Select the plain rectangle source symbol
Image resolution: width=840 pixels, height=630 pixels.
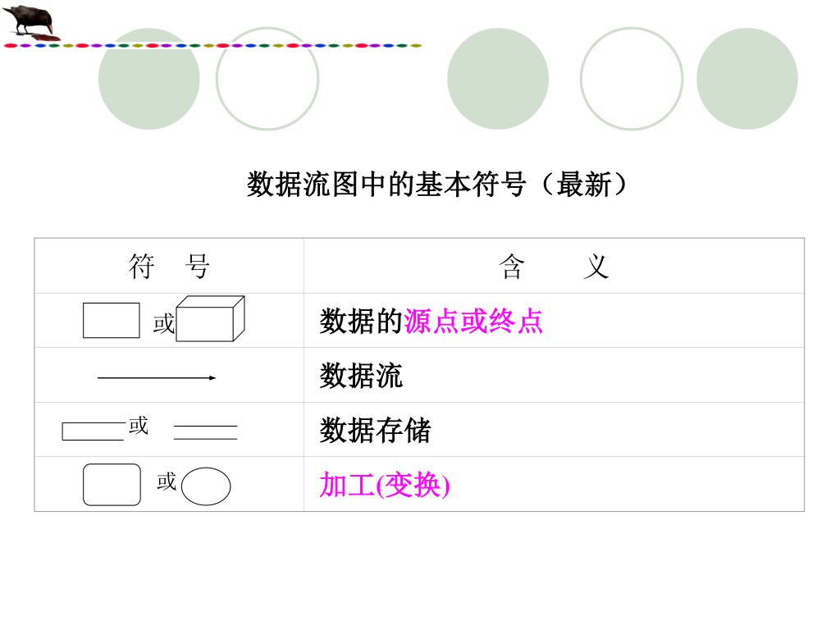(x=112, y=321)
